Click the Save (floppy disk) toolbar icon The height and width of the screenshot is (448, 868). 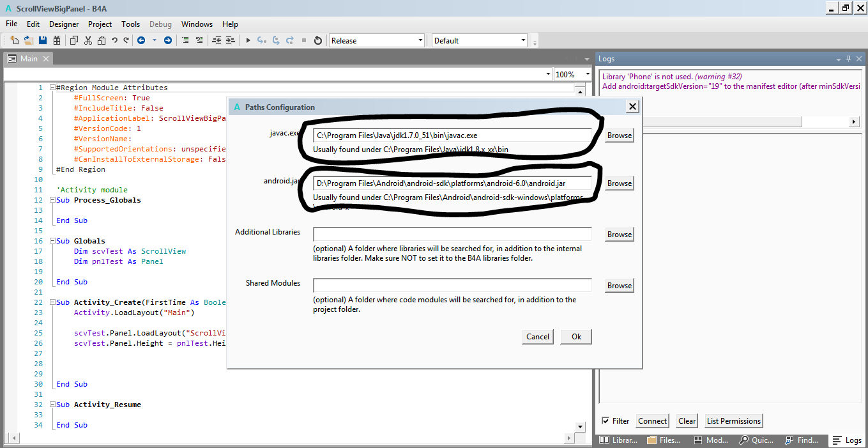43,40
